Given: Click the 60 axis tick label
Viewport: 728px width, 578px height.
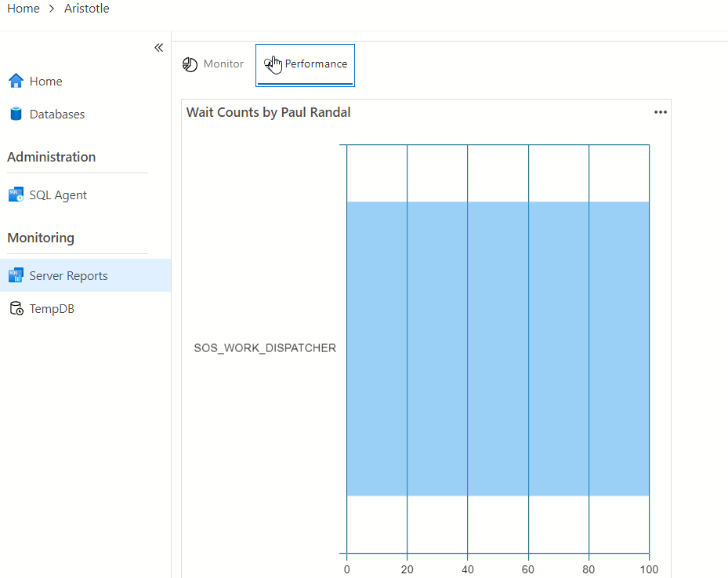Looking at the screenshot, I should tap(528, 569).
